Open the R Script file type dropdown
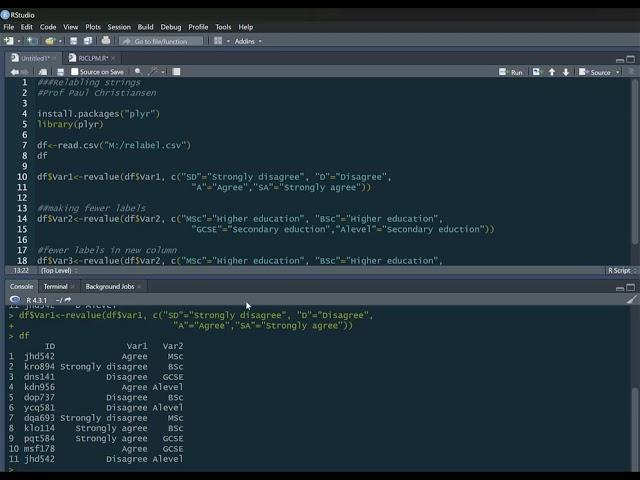 [x=622, y=271]
